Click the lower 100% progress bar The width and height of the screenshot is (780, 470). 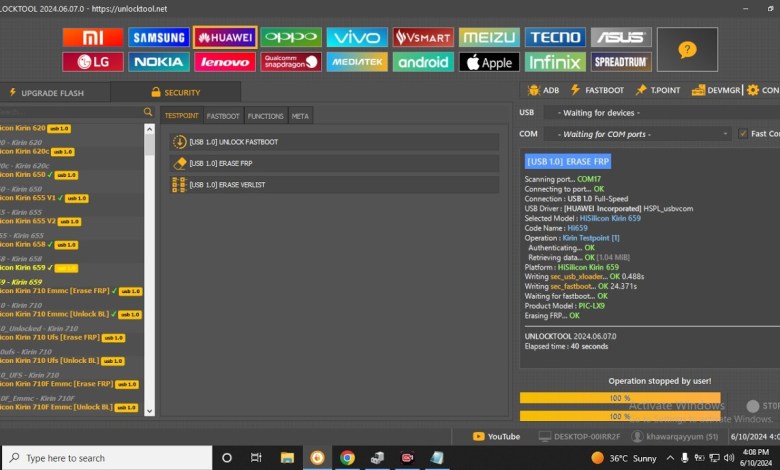(620, 416)
